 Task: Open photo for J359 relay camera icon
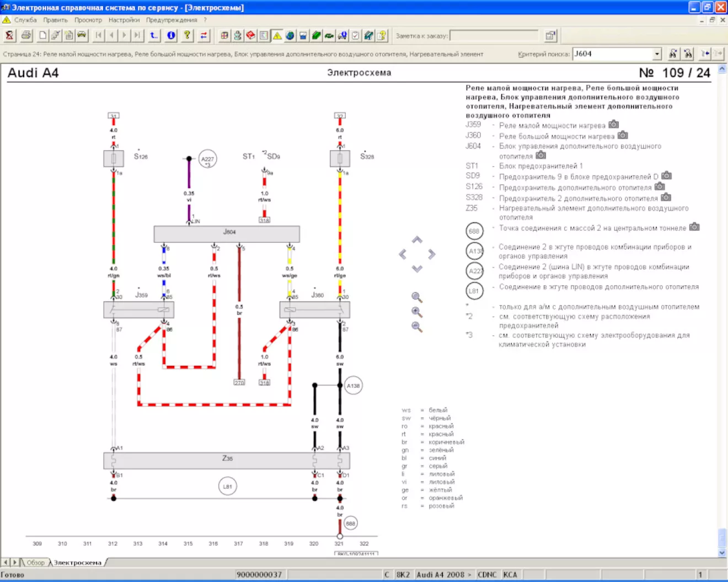[x=613, y=125]
